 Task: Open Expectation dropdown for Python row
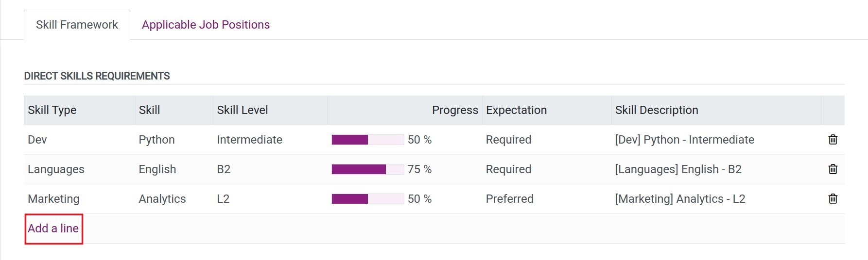coord(508,140)
